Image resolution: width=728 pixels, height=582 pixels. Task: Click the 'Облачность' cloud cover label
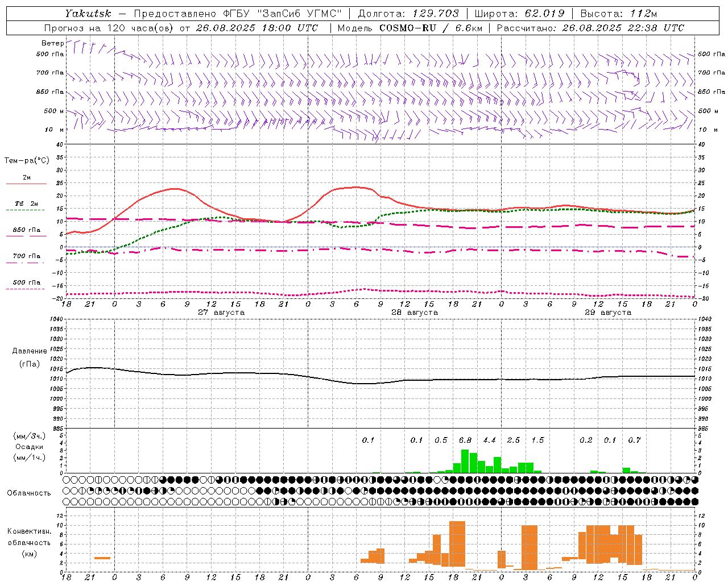(x=29, y=493)
